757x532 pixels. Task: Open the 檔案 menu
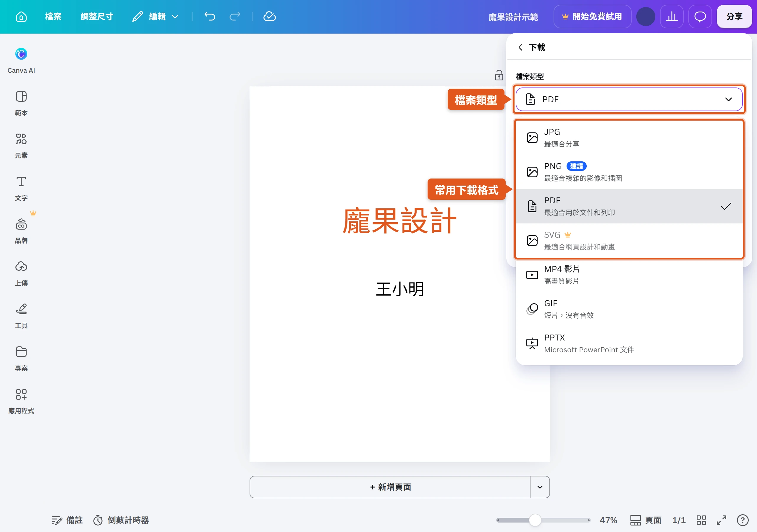[x=54, y=17]
